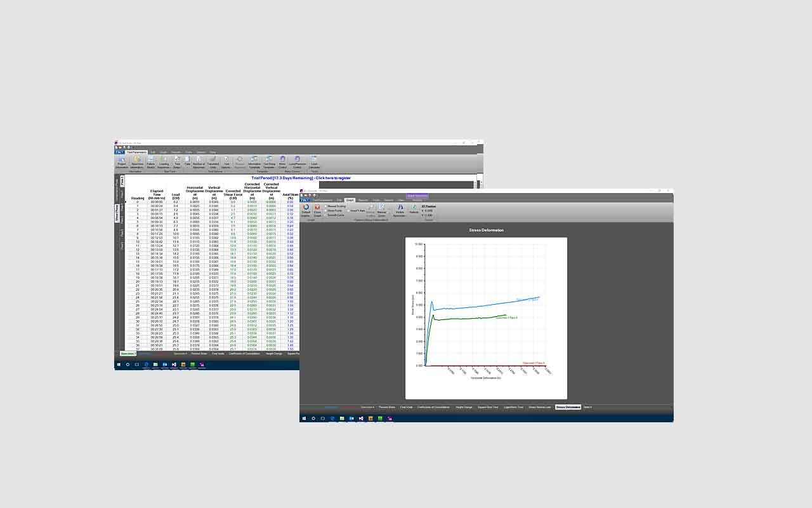Switch to Logarithmic Time tab
Screen dimensions: 812x508
click(x=513, y=407)
